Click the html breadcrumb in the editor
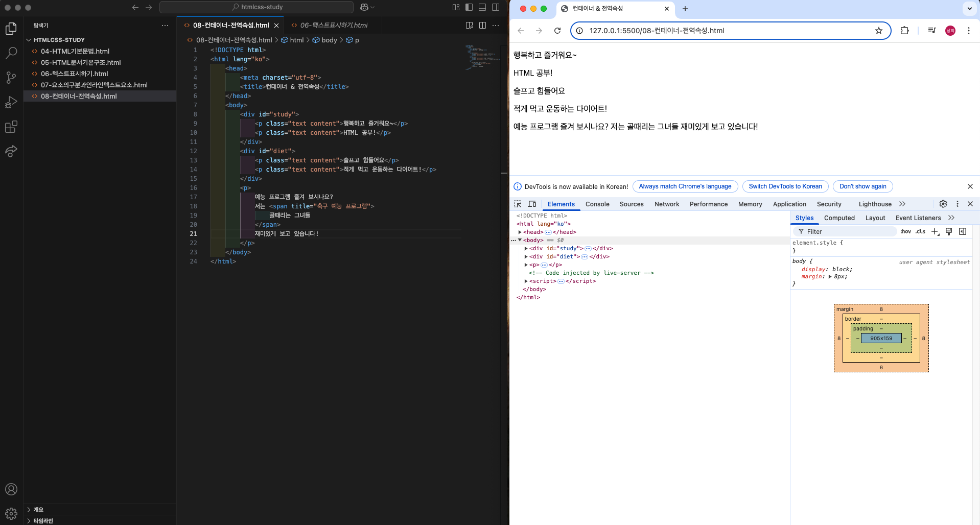The width and height of the screenshot is (980, 525). tap(293, 40)
